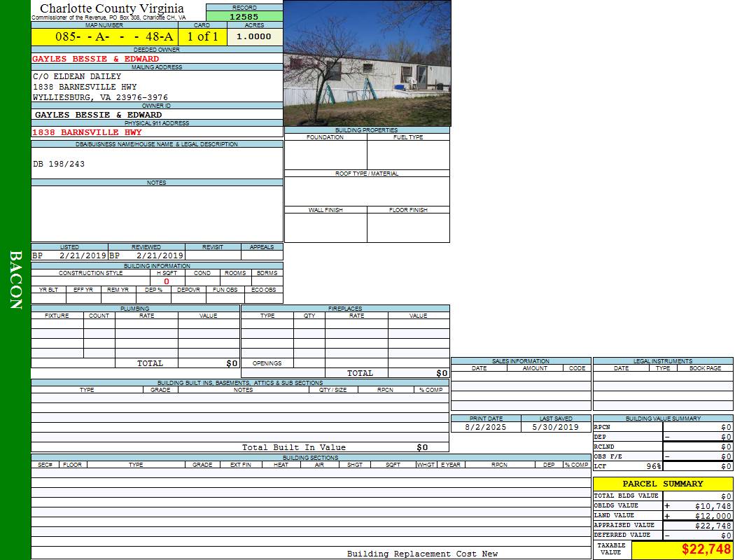The height and width of the screenshot is (560, 735).
Task: Click the property photo of the mobile home
Action: tap(367, 63)
